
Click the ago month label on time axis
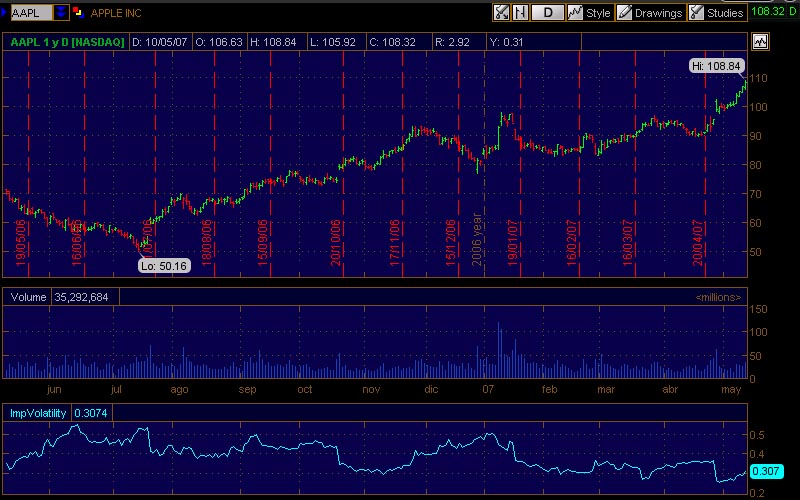coord(179,390)
